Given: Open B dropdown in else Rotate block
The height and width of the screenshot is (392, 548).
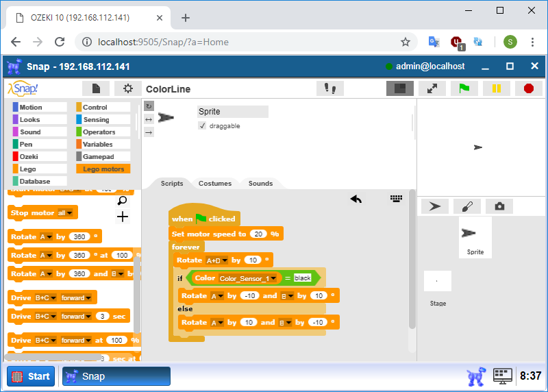Looking at the screenshot, I should (285, 323).
